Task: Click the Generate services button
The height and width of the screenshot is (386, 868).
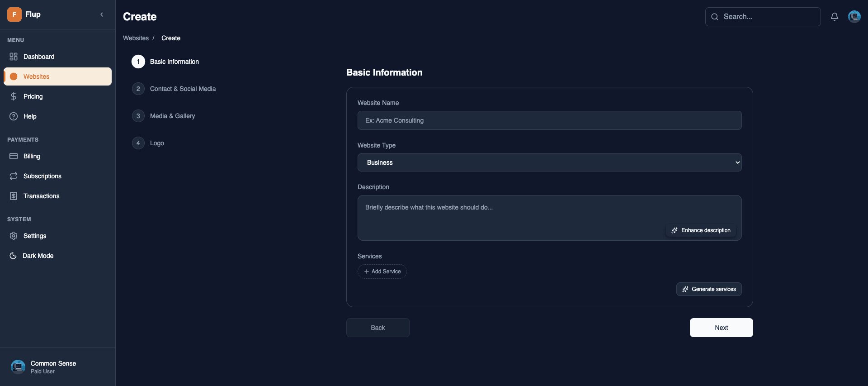Action: (709, 289)
